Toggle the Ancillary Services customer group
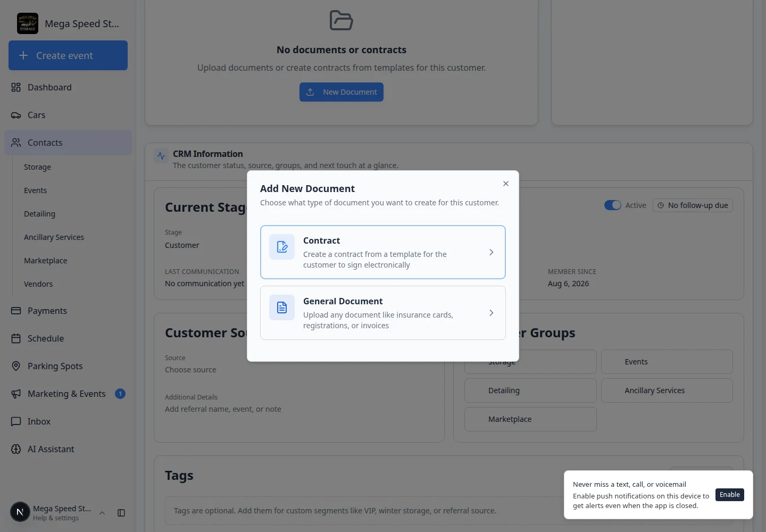Image resolution: width=766 pixels, height=532 pixels. click(x=667, y=390)
